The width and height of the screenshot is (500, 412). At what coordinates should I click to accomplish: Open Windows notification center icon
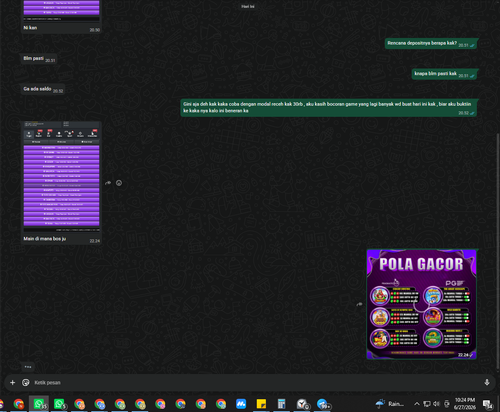[488, 404]
